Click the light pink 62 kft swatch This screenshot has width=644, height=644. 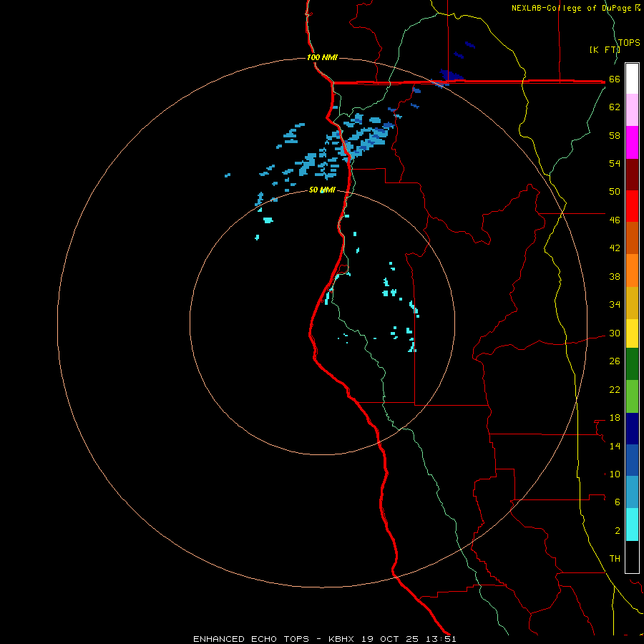click(x=632, y=110)
